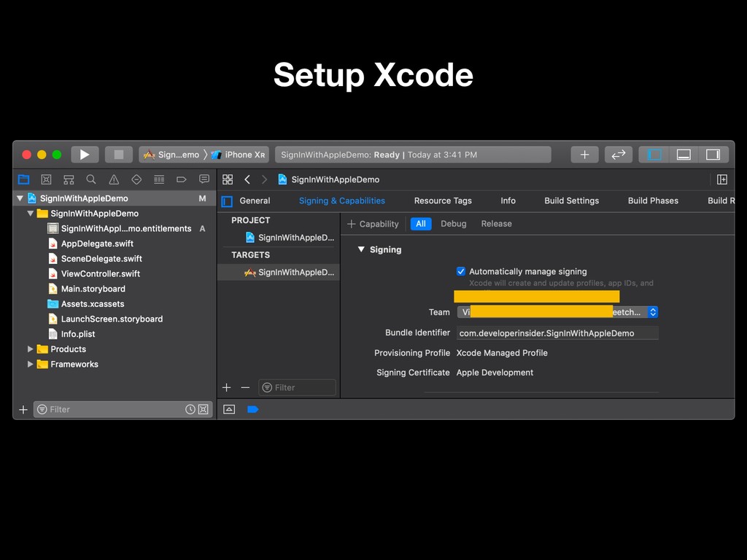Switch to the General tab
The image size is (747, 560).
(x=255, y=201)
